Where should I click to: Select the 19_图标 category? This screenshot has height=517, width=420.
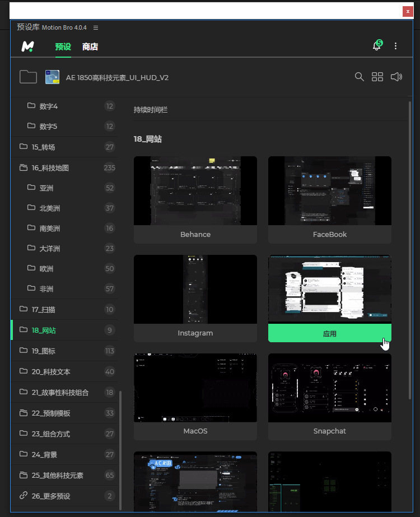click(x=64, y=351)
